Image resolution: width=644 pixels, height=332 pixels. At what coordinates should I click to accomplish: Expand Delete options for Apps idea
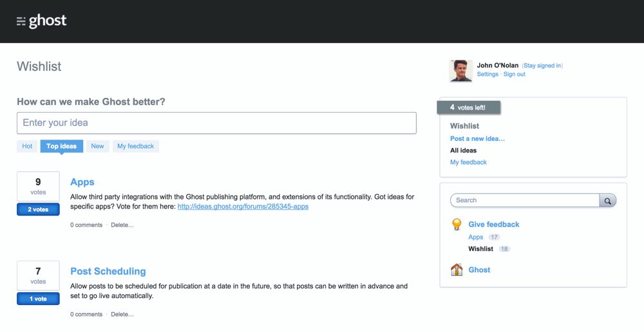[x=122, y=225]
